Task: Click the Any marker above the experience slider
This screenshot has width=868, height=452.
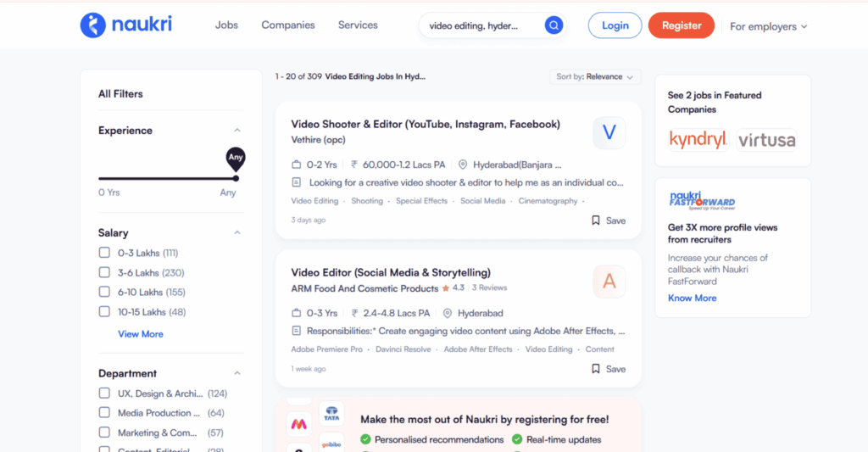Action: pos(236,158)
